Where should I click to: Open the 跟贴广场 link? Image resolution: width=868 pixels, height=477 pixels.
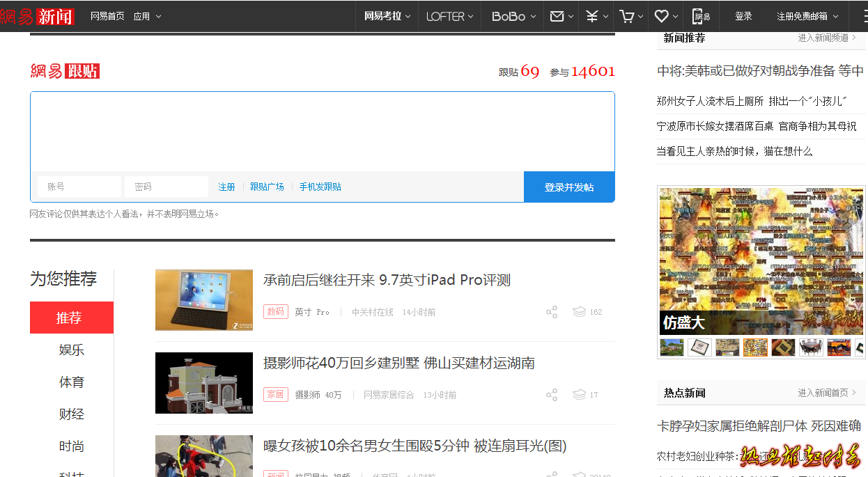coord(267,187)
